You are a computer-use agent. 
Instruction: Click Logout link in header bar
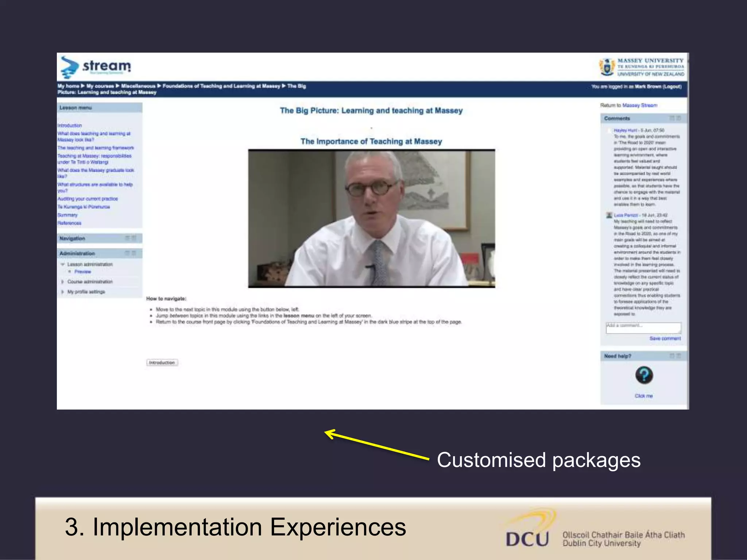pos(672,87)
